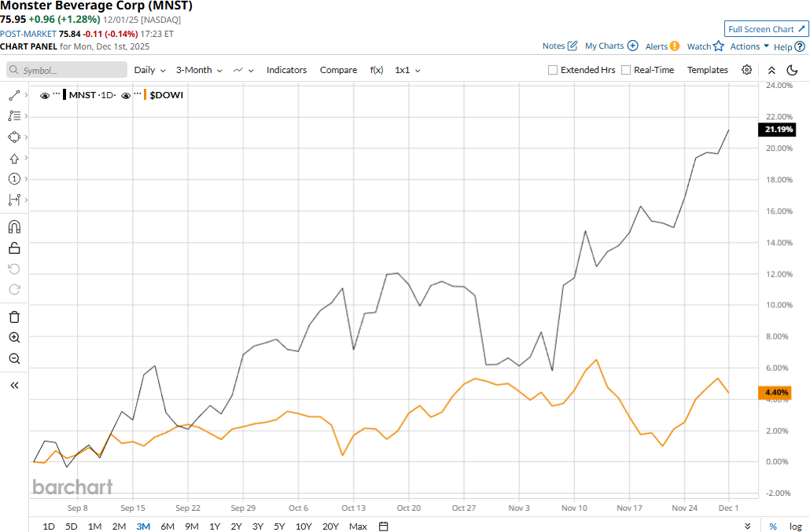The image size is (810, 532).
Task: Open the date range calendar icon
Action: (383, 526)
